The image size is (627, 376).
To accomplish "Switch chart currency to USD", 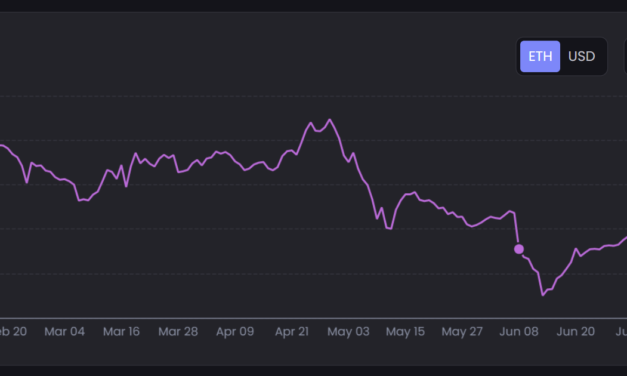I will pyautogui.click(x=582, y=56).
